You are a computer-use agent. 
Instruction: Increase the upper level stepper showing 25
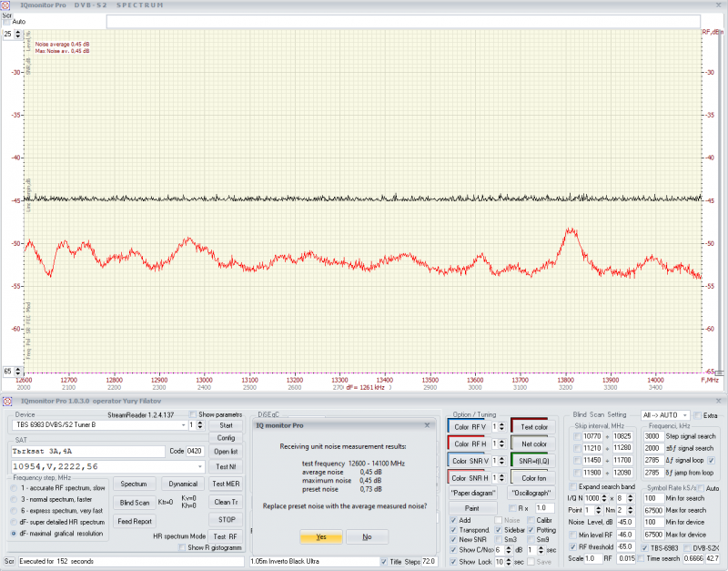click(19, 30)
